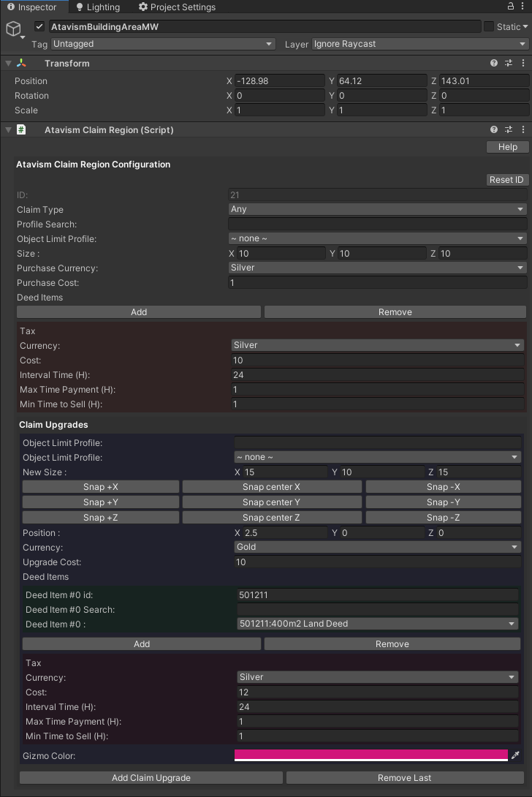The width and height of the screenshot is (532, 797).
Task: Collapse the Atavism Claim Region script foldout
Action: (8, 129)
